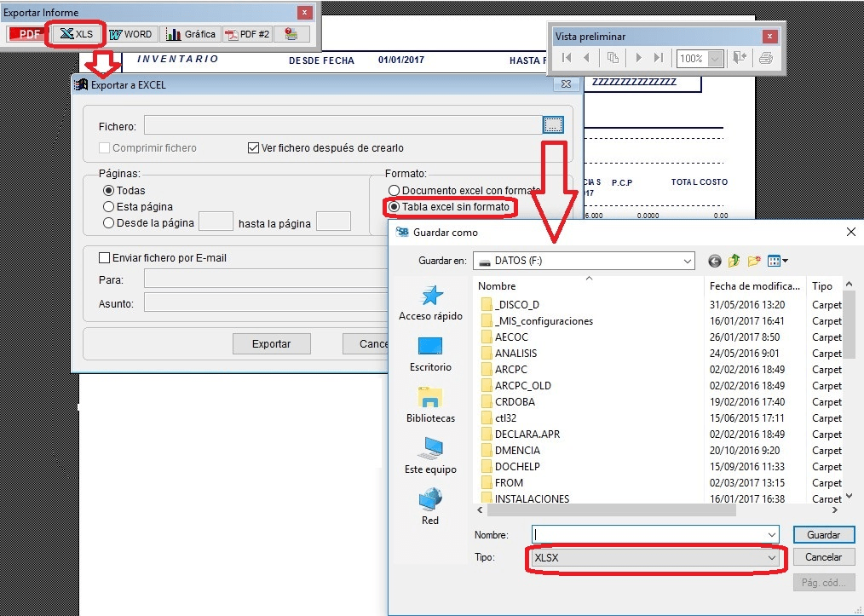This screenshot has width=864, height=616.
Task: Choose Documento excel con formato option
Action: click(393, 191)
